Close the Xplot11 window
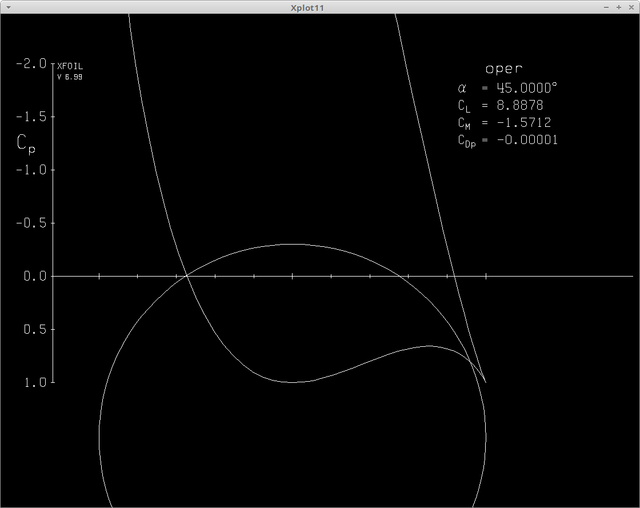The height and width of the screenshot is (508, 640). click(631, 7)
